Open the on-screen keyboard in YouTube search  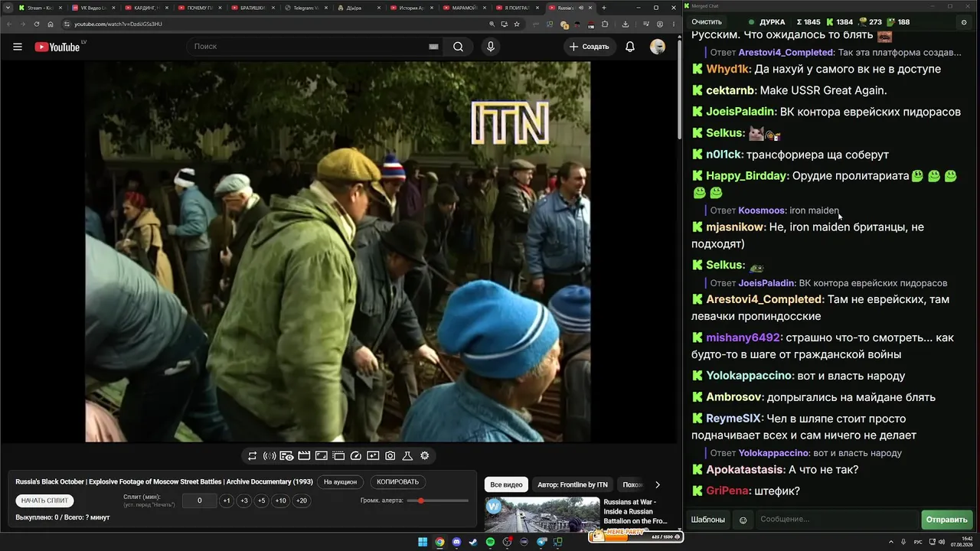[x=433, y=47]
